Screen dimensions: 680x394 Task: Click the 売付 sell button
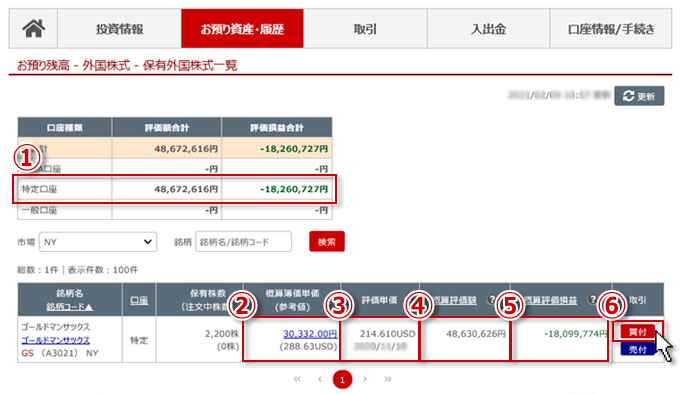[x=637, y=349]
